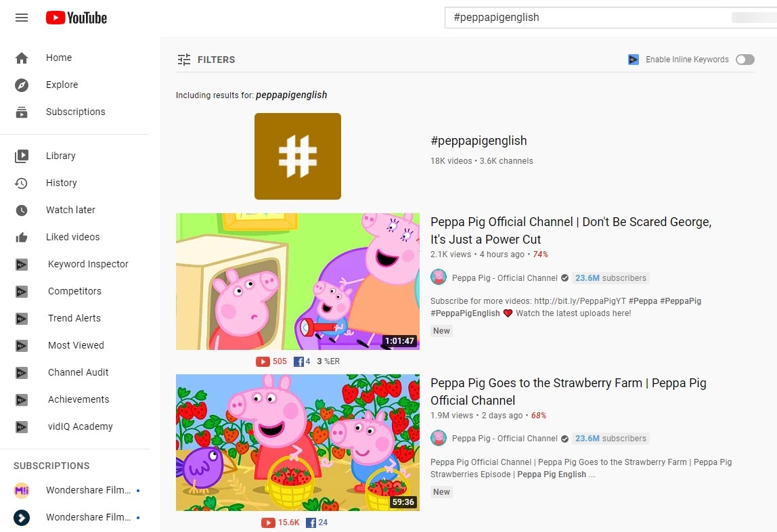Click the YouTube stat icon showing 15.6K
777x532 pixels.
[x=268, y=523]
